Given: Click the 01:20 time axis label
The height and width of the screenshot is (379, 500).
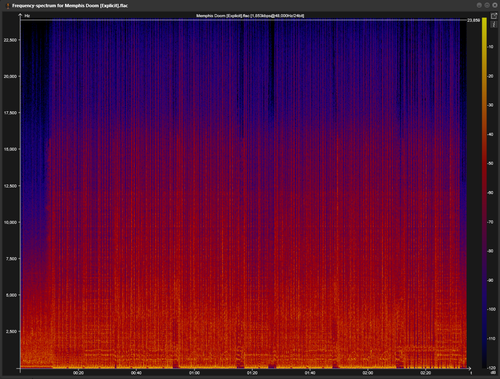Looking at the screenshot, I should [x=252, y=373].
